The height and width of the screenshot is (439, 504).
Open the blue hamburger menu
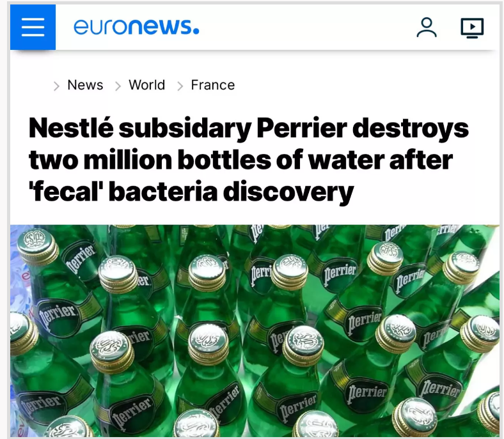point(33,27)
